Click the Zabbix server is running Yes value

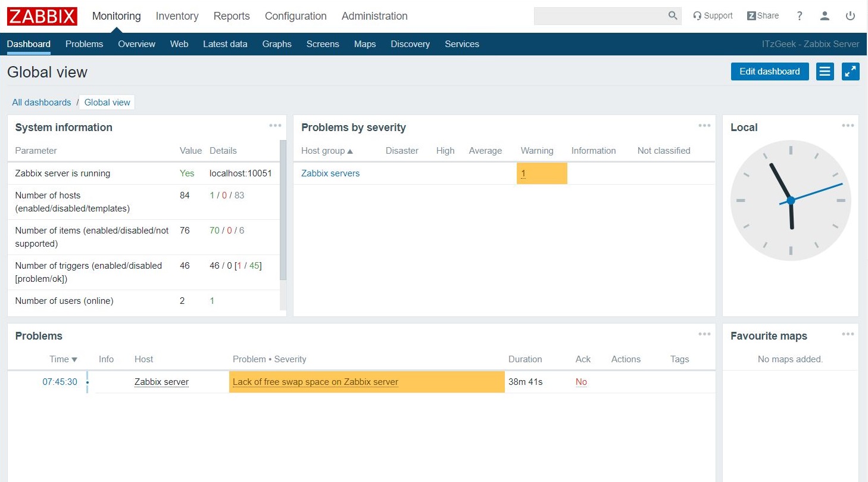pos(187,173)
